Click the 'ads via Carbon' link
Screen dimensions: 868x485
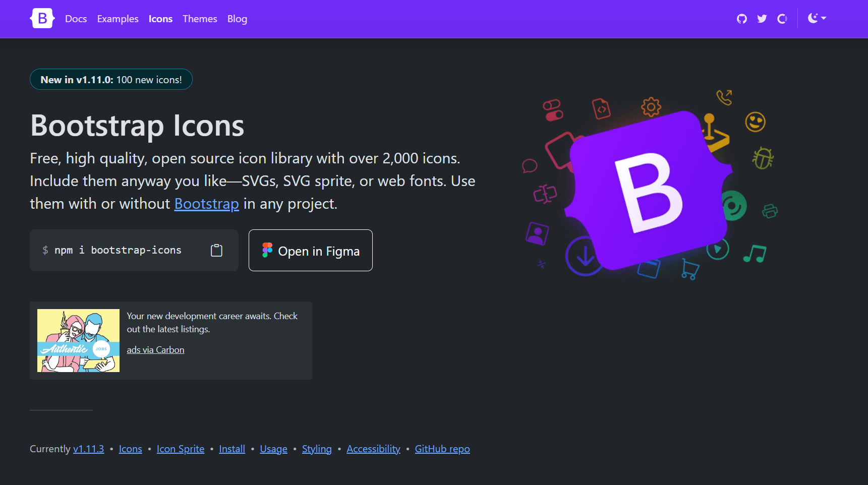[x=155, y=350]
